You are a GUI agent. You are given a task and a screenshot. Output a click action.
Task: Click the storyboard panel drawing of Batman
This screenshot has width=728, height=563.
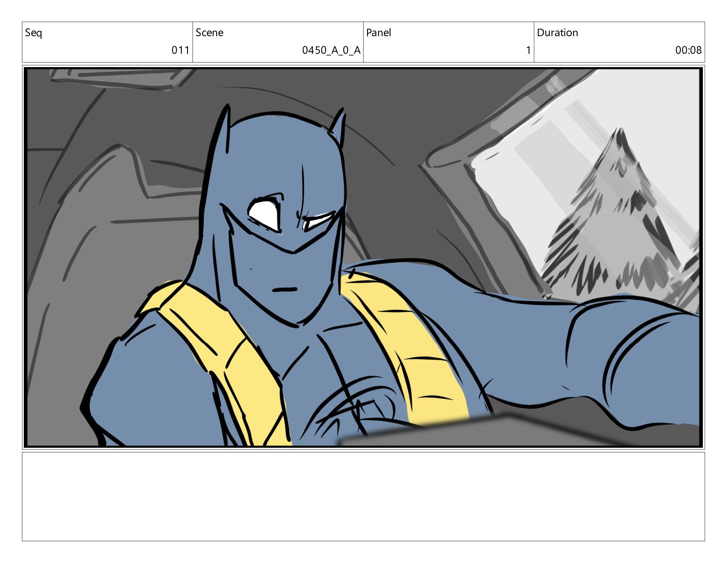point(364,257)
